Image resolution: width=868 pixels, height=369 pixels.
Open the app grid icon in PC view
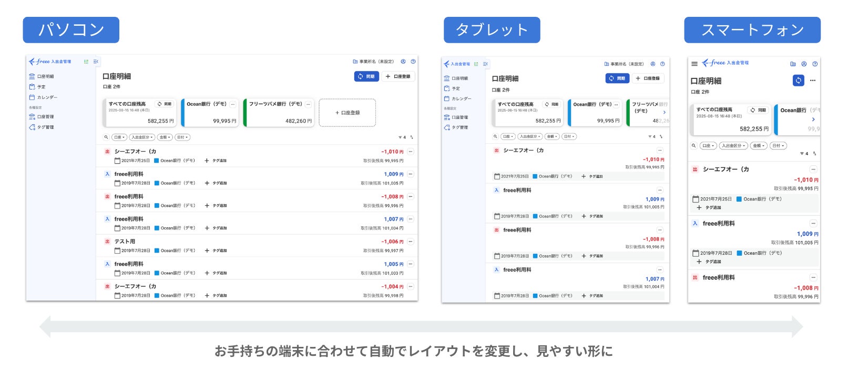[86, 62]
